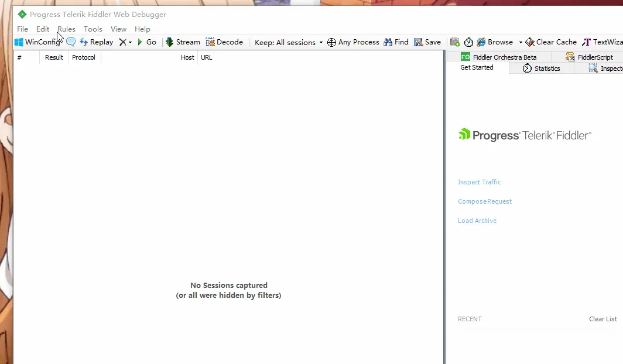Switch to the FiddlerScript tab
This screenshot has width=623, height=364.
[x=589, y=57]
